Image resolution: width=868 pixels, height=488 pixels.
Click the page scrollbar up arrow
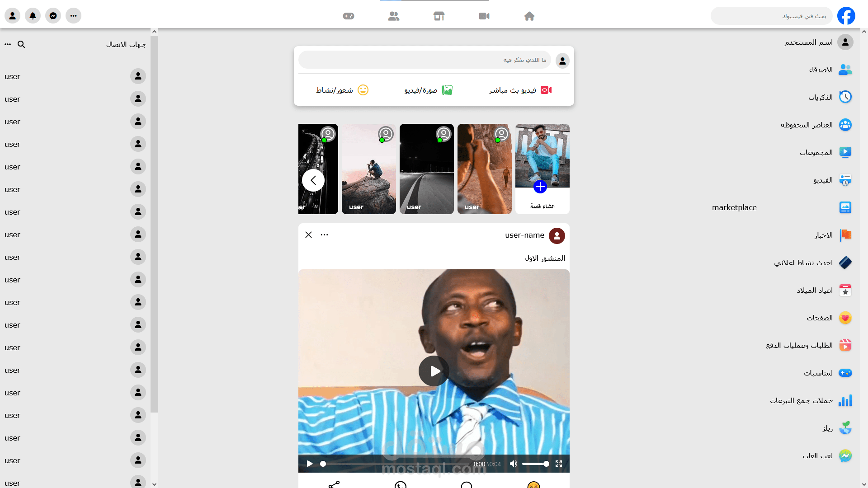[864, 32]
